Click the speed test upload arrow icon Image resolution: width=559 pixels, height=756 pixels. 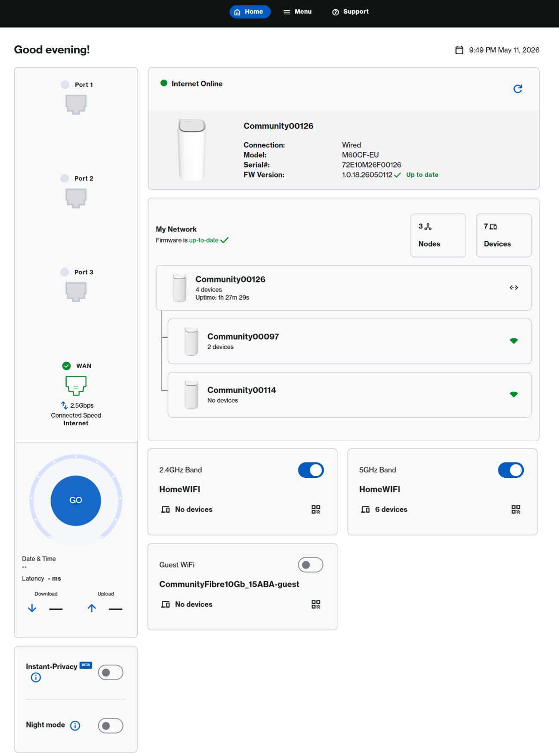(92, 608)
